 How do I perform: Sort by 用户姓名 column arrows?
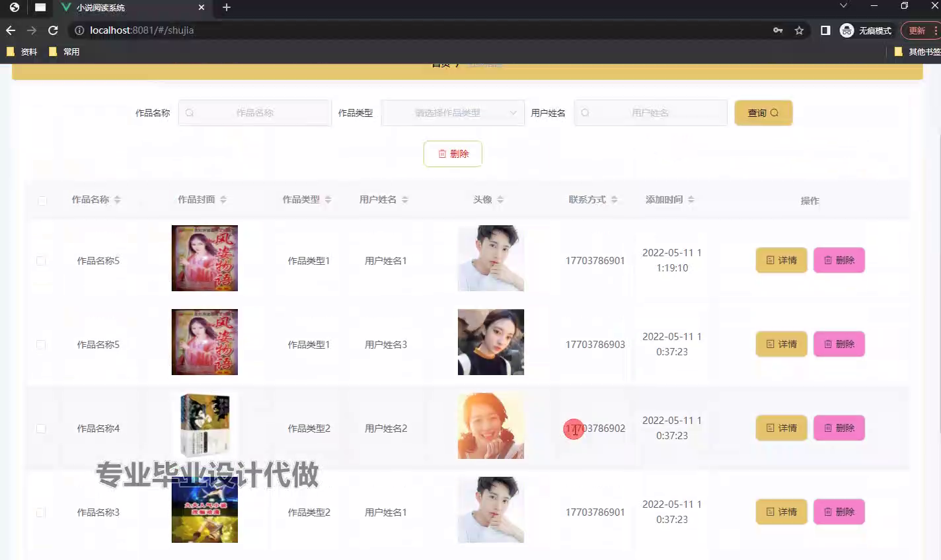[405, 199]
